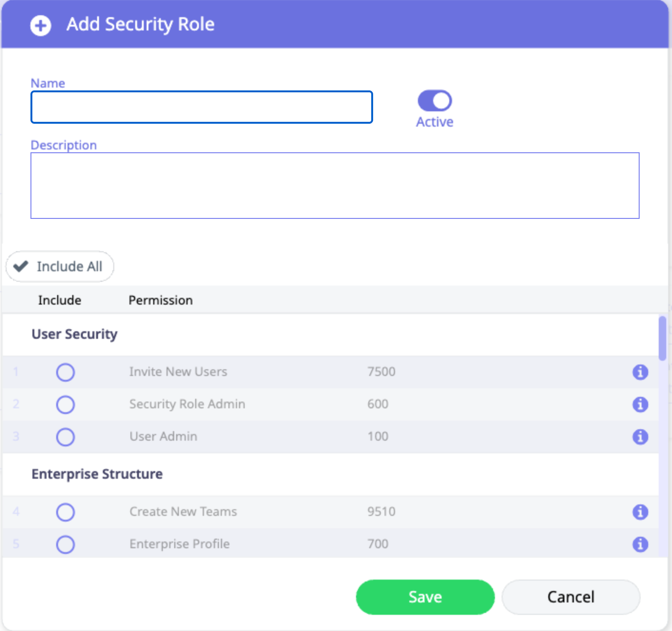
Task: Save the new security role
Action: tap(425, 597)
